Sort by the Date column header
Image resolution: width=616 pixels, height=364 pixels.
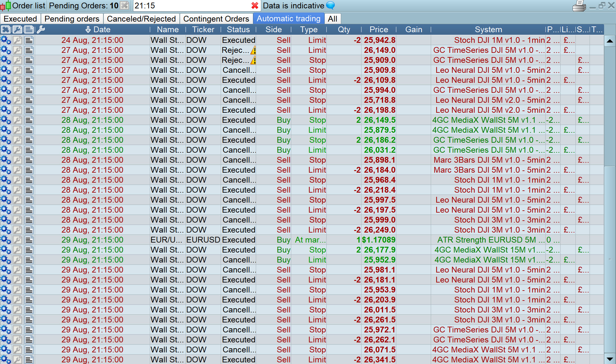tap(98, 30)
